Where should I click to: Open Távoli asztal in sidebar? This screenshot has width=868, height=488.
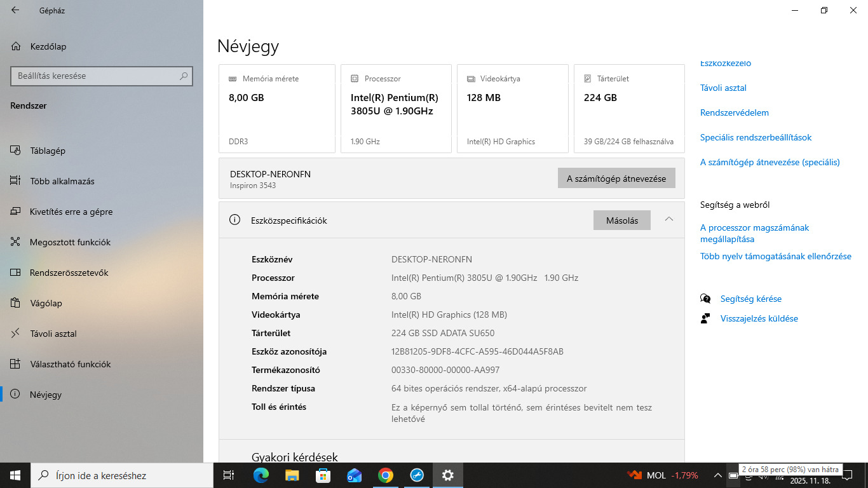pyautogui.click(x=102, y=334)
